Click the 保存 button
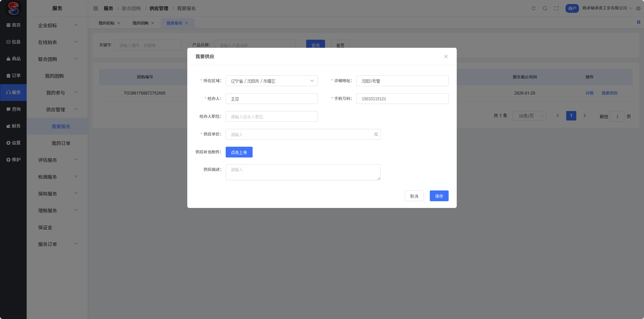This screenshot has width=644, height=319. click(439, 196)
